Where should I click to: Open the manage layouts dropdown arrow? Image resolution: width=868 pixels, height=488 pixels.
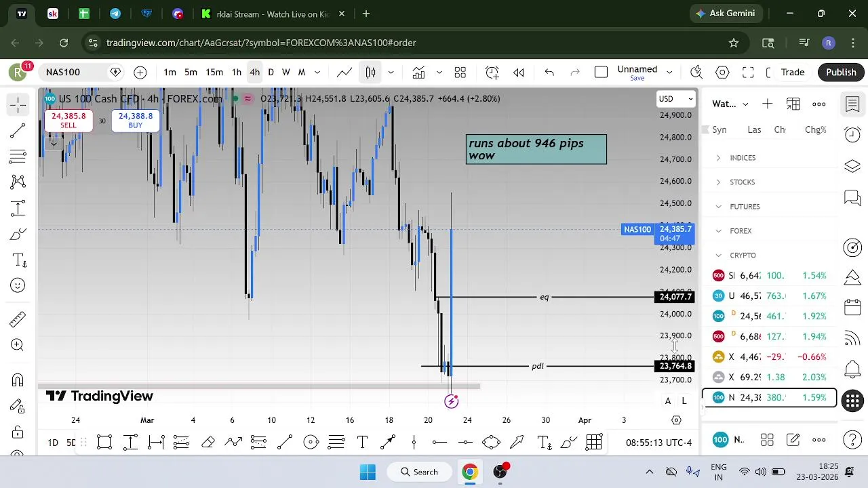[669, 73]
